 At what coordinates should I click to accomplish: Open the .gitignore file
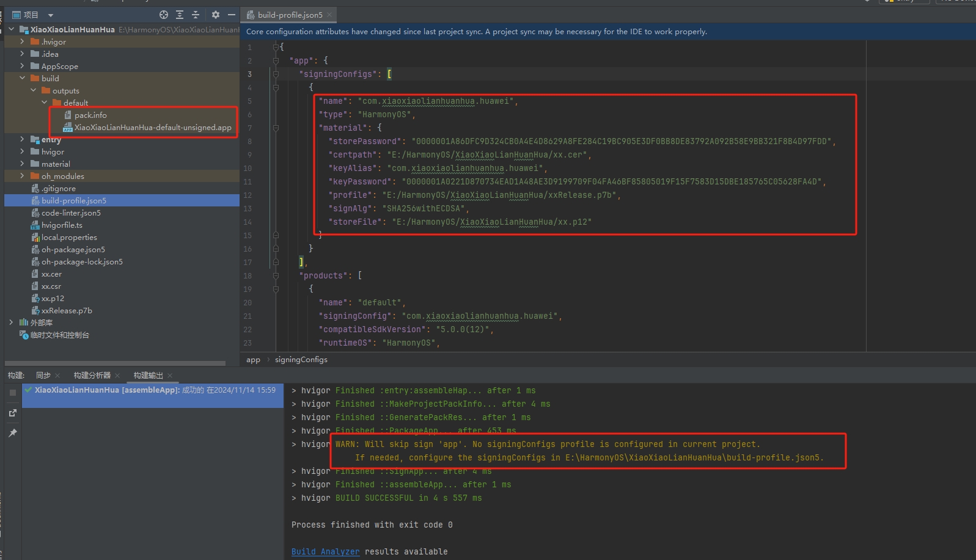coord(59,188)
